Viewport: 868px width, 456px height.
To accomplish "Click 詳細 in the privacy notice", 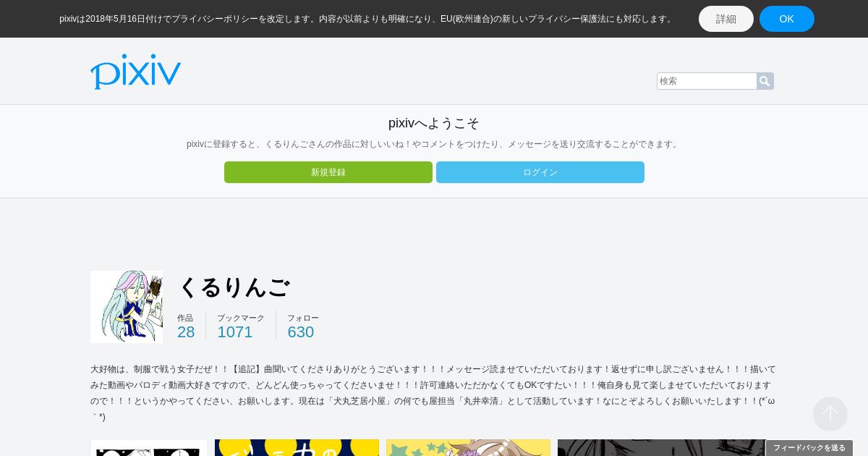I will (x=726, y=19).
